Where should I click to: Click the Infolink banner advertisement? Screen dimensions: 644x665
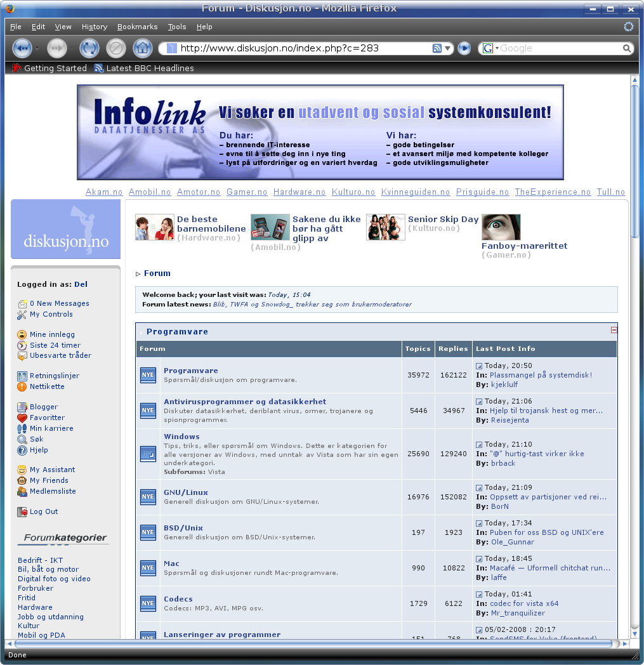(x=320, y=133)
